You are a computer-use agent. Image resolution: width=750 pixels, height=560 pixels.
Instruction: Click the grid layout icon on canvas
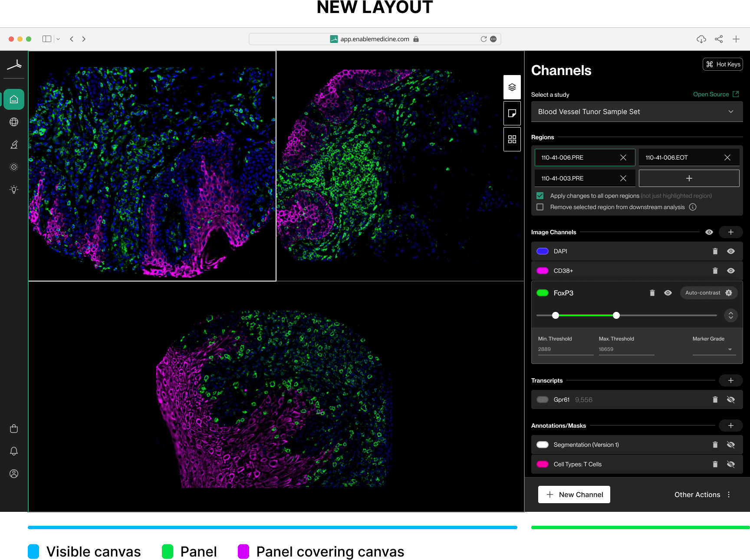(512, 139)
